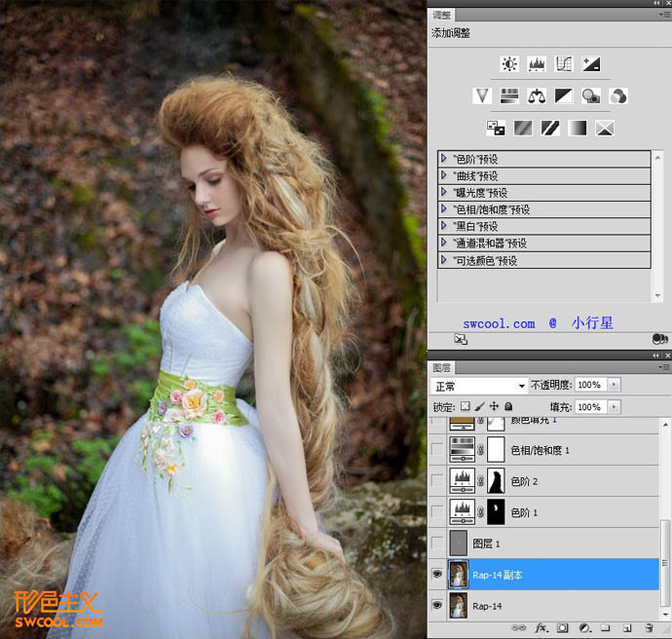Click the 色阶 1 layer mask thumbnail
This screenshot has height=639, width=672.
coord(495,511)
